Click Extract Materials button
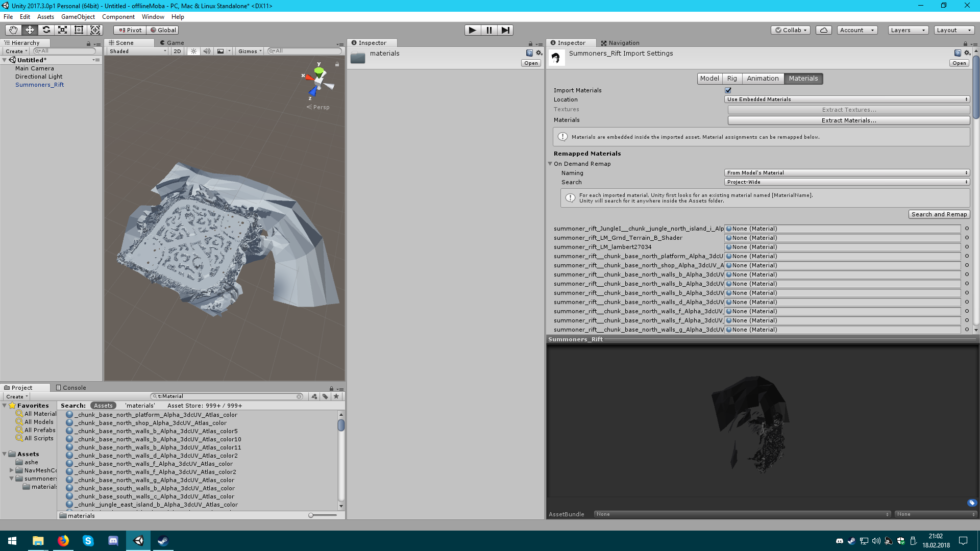Screen dimensions: 980x551 [848, 120]
